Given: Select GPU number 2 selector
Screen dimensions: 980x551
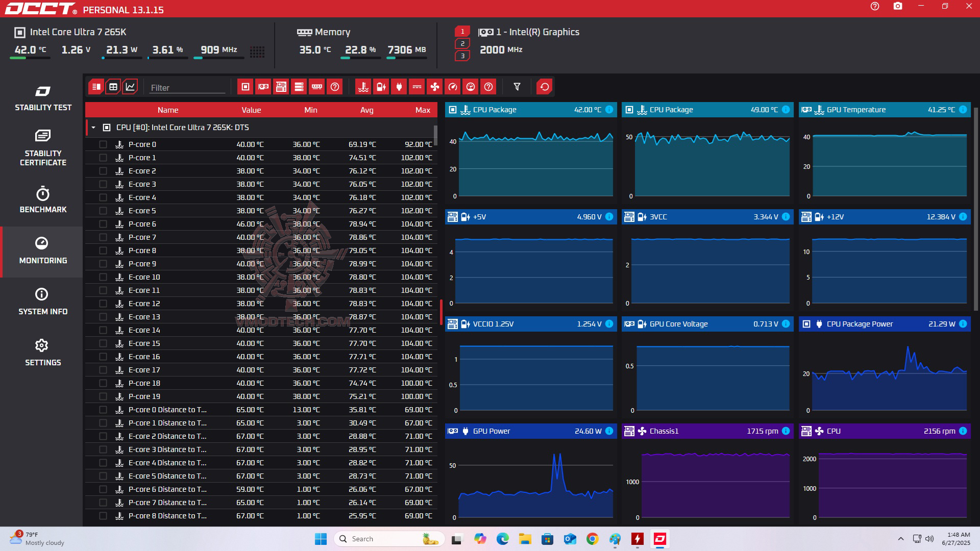Looking at the screenshot, I should 462,44.
